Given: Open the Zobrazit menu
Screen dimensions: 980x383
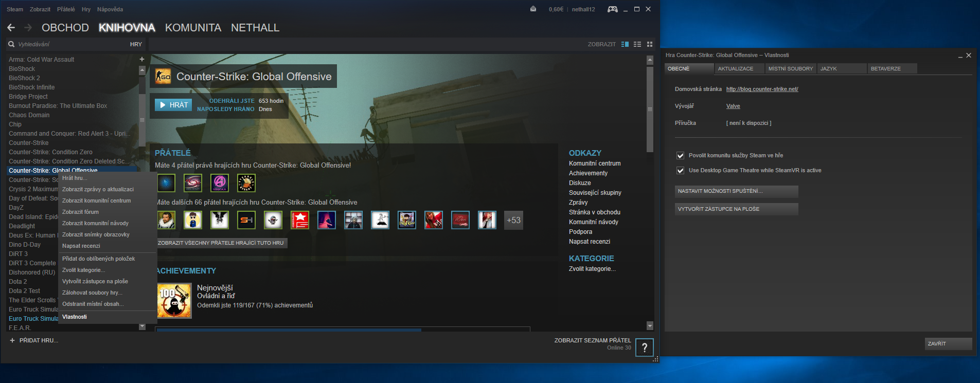Looking at the screenshot, I should pyautogui.click(x=40, y=9).
